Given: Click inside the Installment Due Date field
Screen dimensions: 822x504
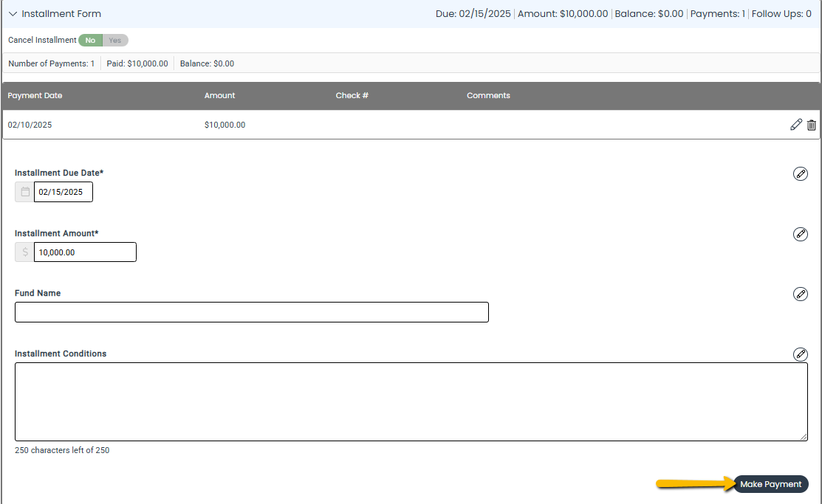Looking at the screenshot, I should [x=63, y=192].
